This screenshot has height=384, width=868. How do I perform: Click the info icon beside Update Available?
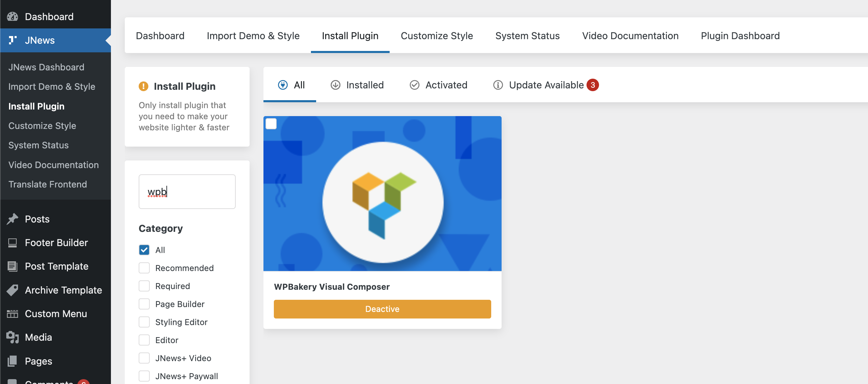(x=498, y=85)
